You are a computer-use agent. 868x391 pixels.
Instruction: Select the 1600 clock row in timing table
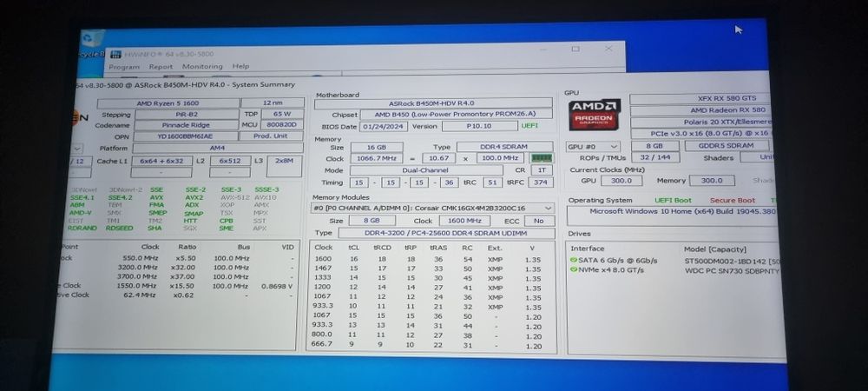coord(431,259)
